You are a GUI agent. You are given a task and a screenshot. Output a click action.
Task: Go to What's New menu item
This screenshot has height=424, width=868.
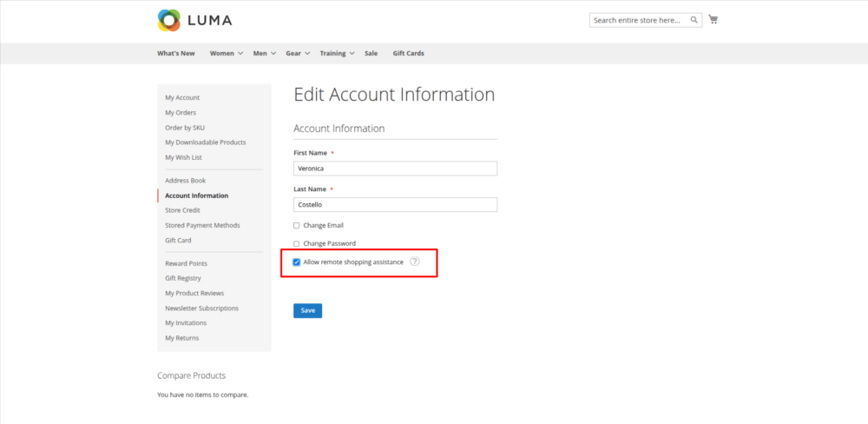(175, 53)
